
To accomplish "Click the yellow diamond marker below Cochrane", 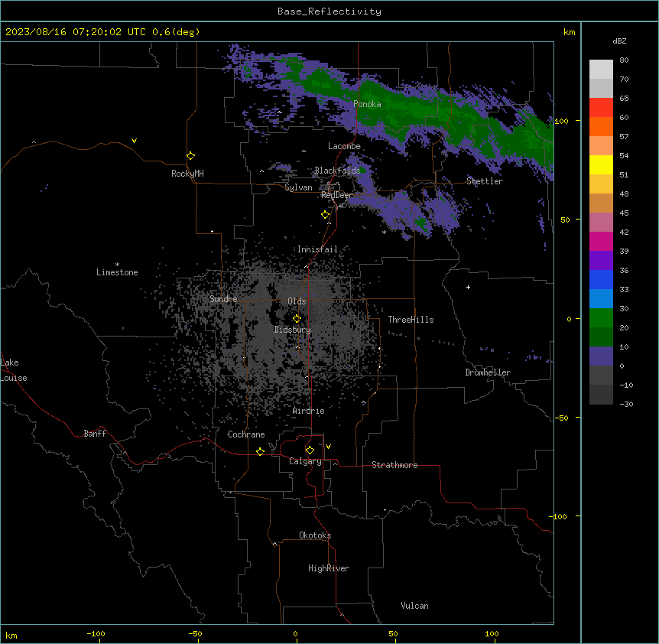I will 260,451.
